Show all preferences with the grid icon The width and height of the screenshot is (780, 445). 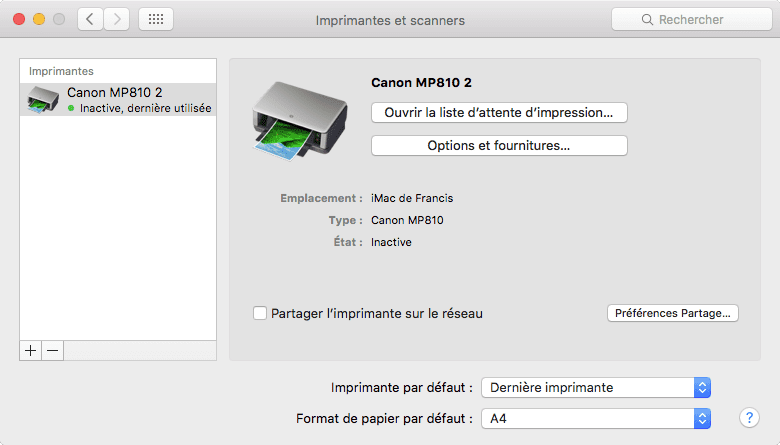click(156, 19)
